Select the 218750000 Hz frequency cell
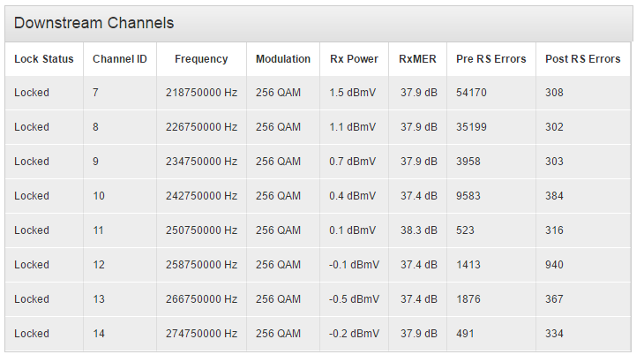This screenshot has width=644, height=362. pos(201,93)
